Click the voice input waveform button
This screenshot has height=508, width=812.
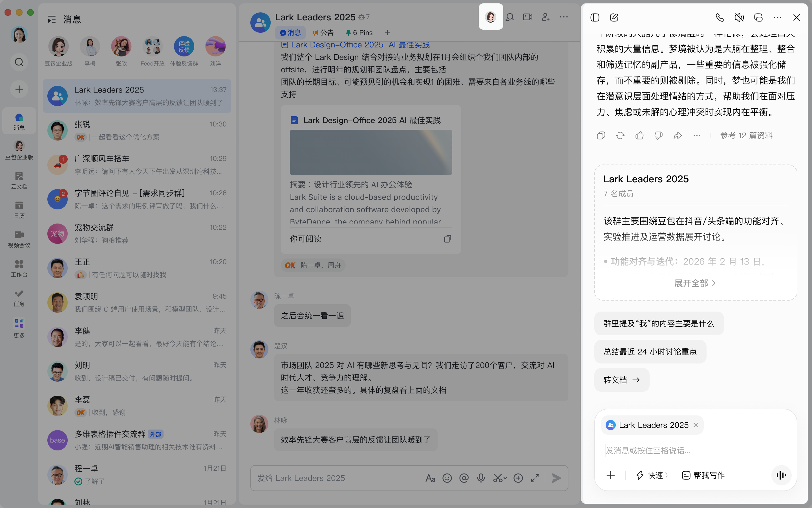(x=781, y=475)
